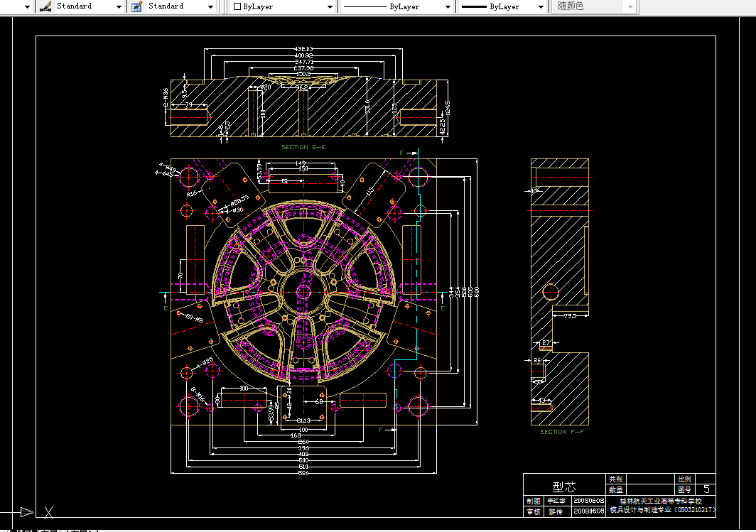Click the UCS origin X marker
The height and width of the screenshot is (532, 756).
pos(48,512)
